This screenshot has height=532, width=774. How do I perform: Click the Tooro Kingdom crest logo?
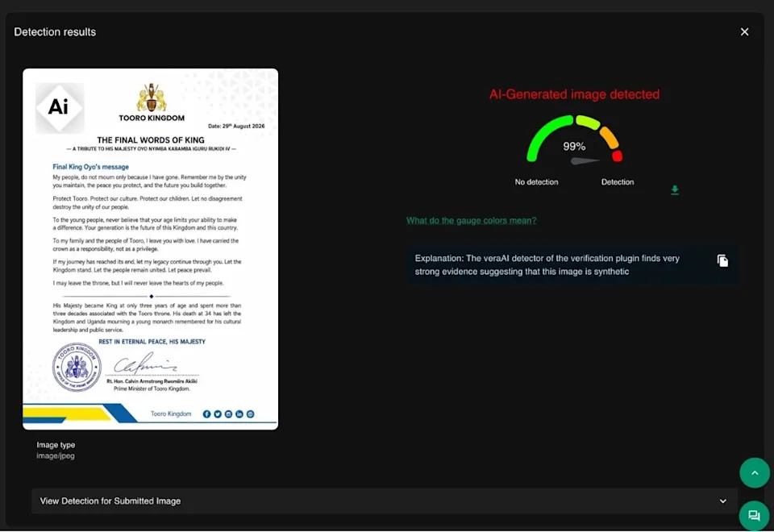point(151,98)
